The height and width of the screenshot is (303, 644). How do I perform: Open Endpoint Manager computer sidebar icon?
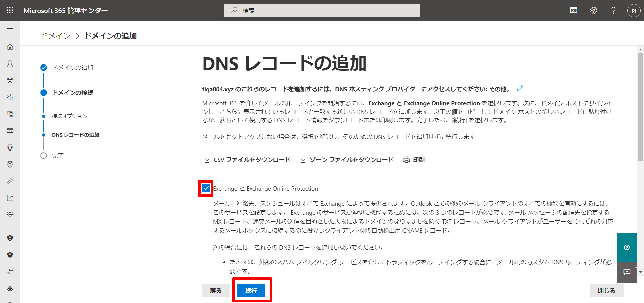[10, 271]
